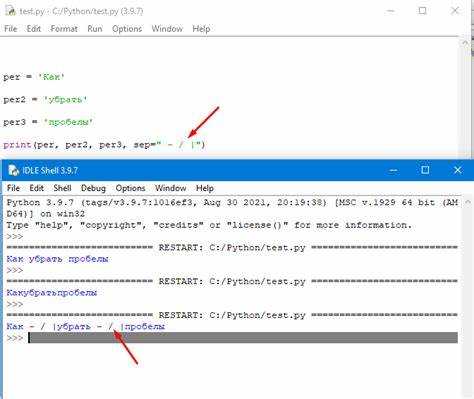The image size is (474, 399).
Task: Click the shell prompt input line
Action: pyautogui.click(x=243, y=338)
